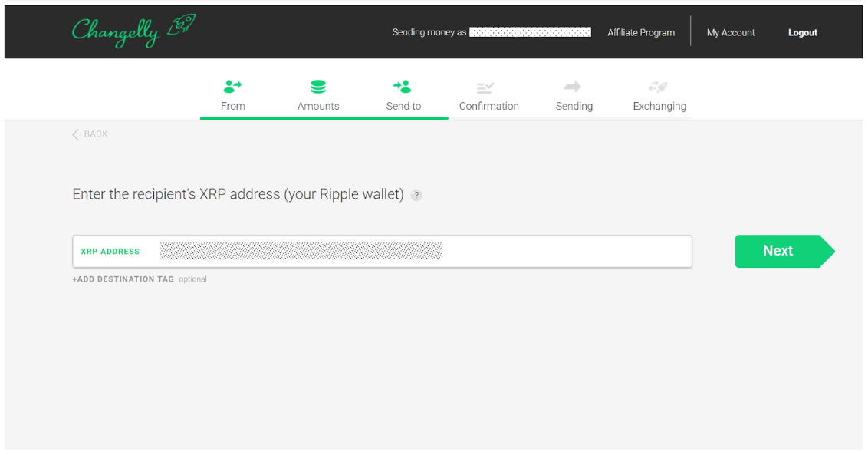Screen dimensions: 868x455
Task: Add a destination tag
Action: tap(123, 279)
